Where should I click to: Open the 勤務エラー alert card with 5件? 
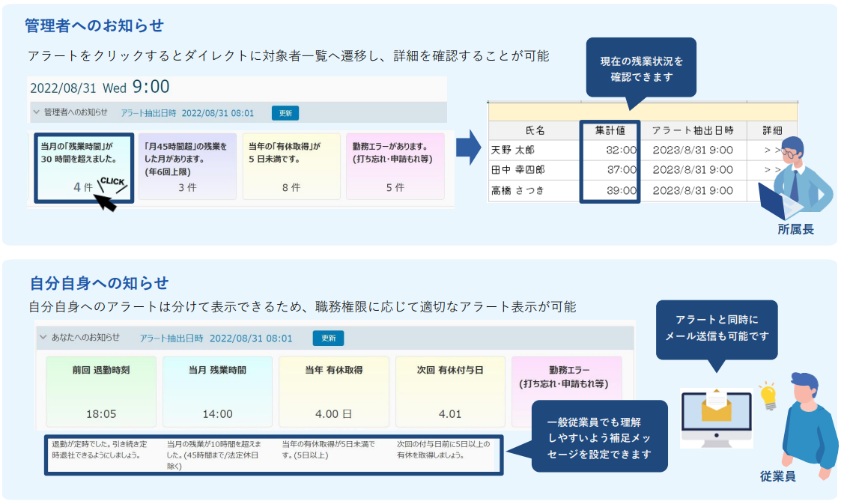[395, 166]
